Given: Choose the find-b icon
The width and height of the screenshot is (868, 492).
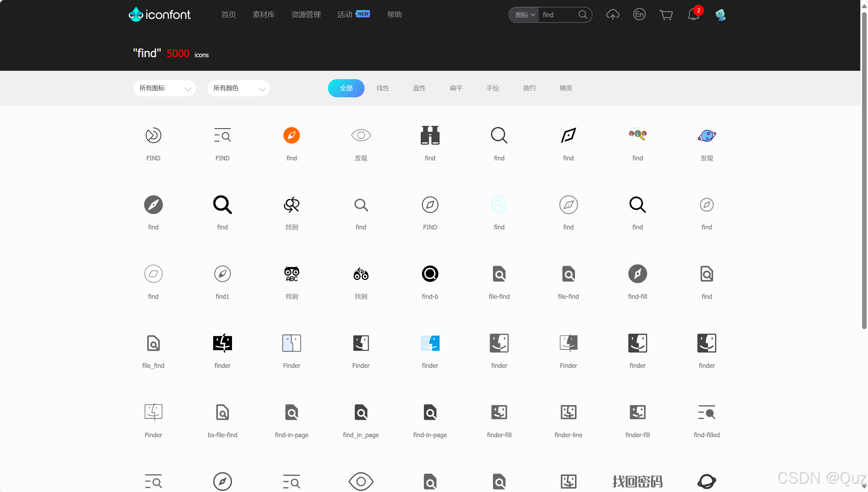Looking at the screenshot, I should [x=430, y=274].
